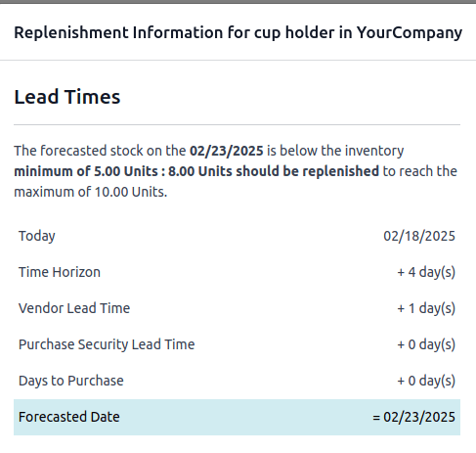
Task: Click 'YourCompany' in the dialog title
Action: point(410,33)
